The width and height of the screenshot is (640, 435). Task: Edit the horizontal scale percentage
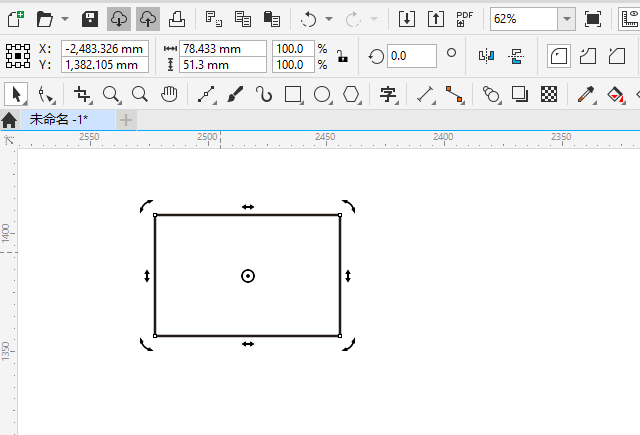point(293,49)
